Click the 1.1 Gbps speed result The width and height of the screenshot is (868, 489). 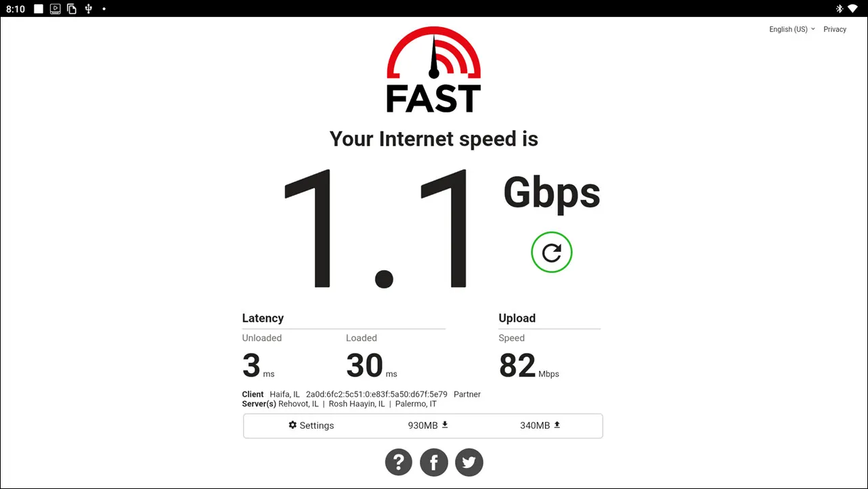pyautogui.click(x=441, y=229)
